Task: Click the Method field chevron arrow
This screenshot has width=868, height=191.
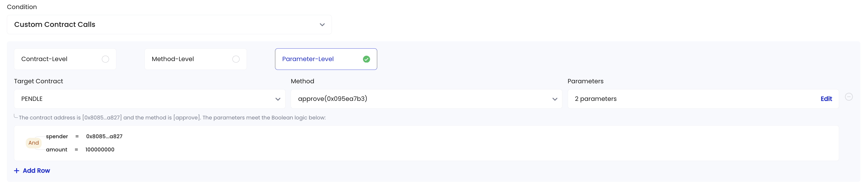Action: click(555, 99)
